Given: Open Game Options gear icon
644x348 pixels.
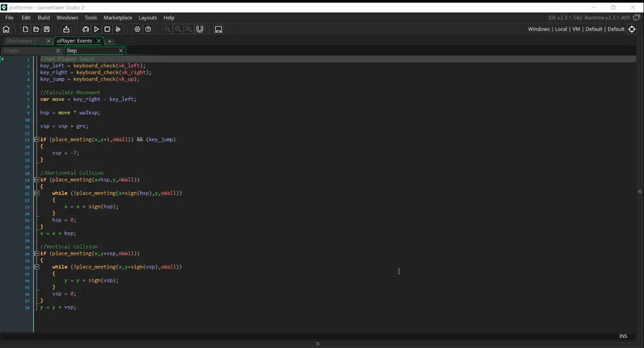Looking at the screenshot, I should point(137,29).
